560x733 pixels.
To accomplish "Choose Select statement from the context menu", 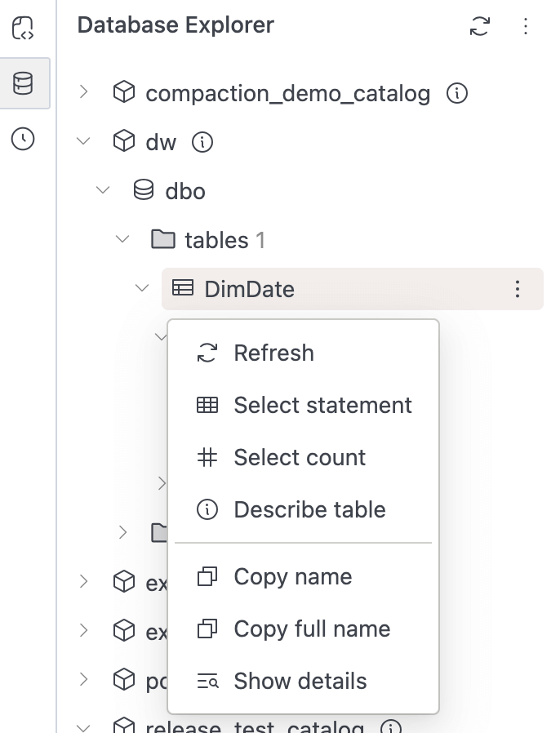I will point(322,405).
